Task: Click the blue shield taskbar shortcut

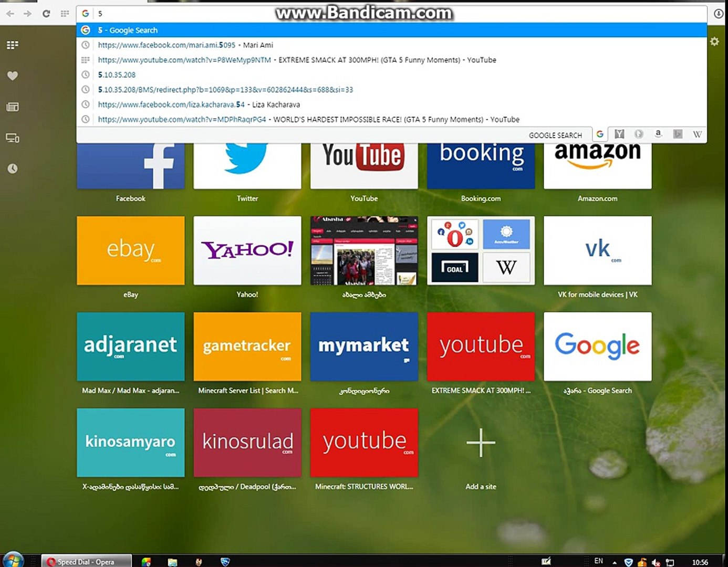Action: click(x=225, y=562)
